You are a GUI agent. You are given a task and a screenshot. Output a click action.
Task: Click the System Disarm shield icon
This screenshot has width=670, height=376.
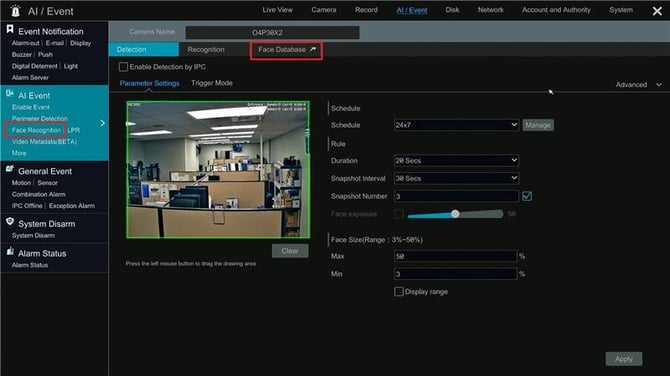click(x=10, y=221)
